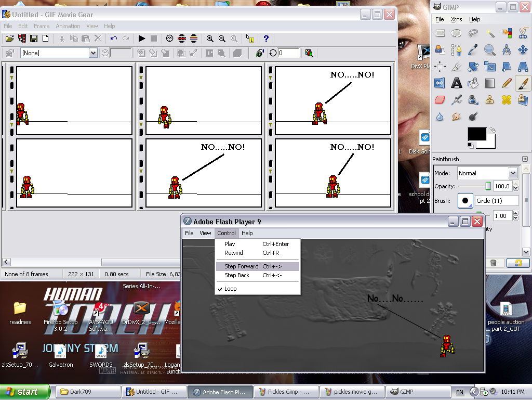Select the Text tool in GIMP toolbox

coord(456,83)
